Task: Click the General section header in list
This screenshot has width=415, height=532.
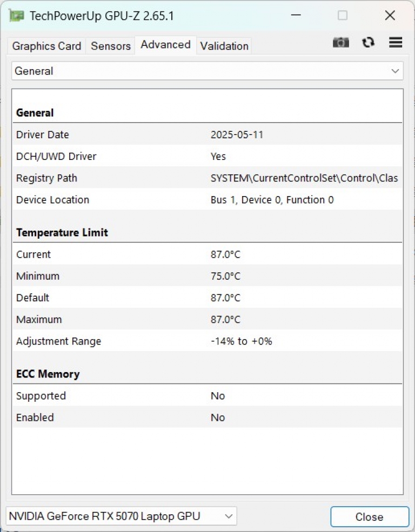Action: coord(35,113)
